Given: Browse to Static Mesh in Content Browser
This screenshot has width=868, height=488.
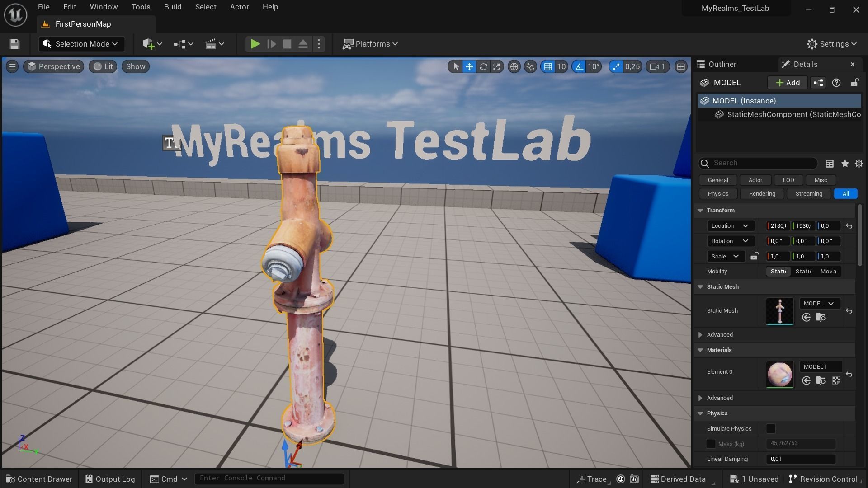Looking at the screenshot, I should click(821, 317).
